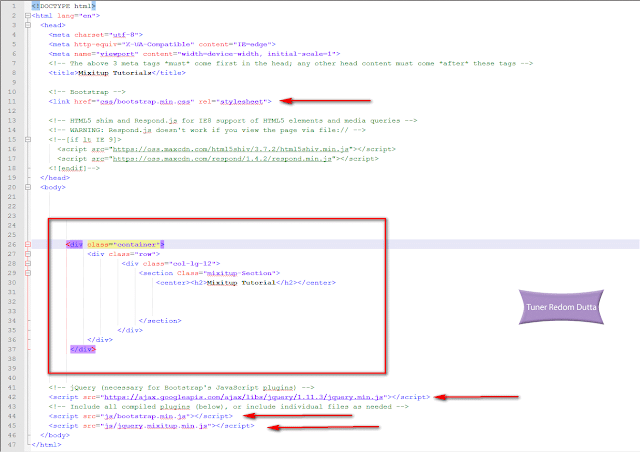Click the respond.min.js URL on line 17

(x=222, y=158)
